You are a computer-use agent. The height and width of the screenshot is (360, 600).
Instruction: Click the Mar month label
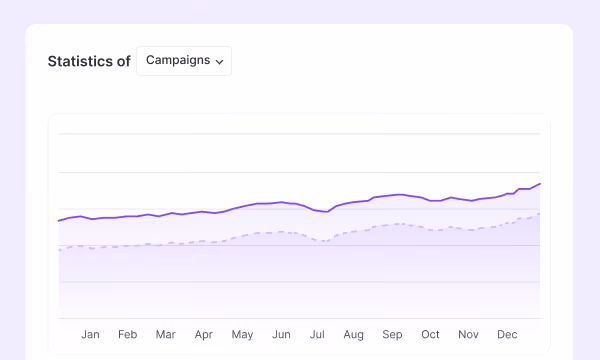(x=165, y=334)
